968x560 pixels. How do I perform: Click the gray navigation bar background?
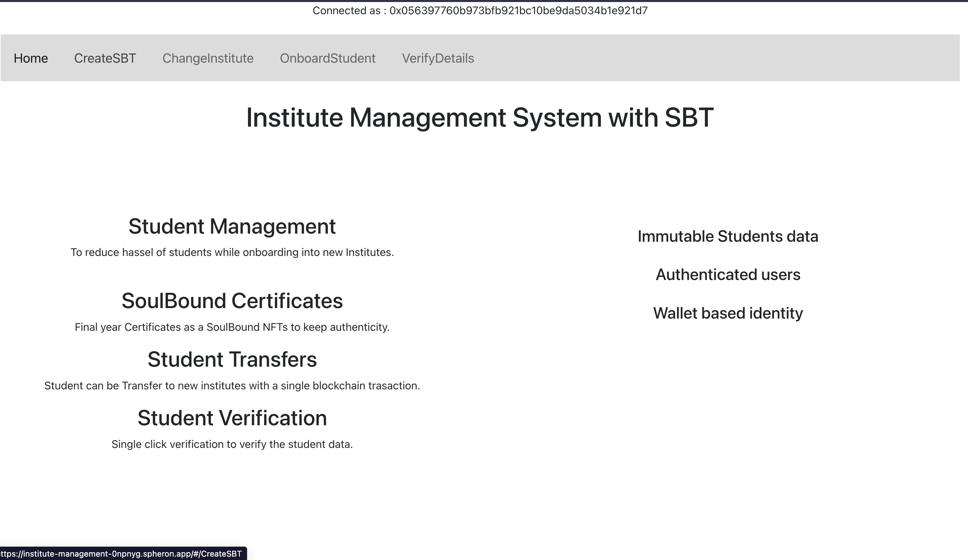(x=653, y=58)
